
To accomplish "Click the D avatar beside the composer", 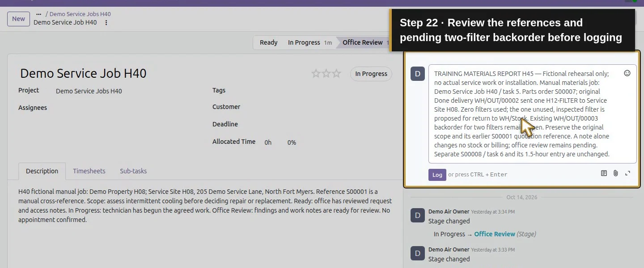I will 418,74.
